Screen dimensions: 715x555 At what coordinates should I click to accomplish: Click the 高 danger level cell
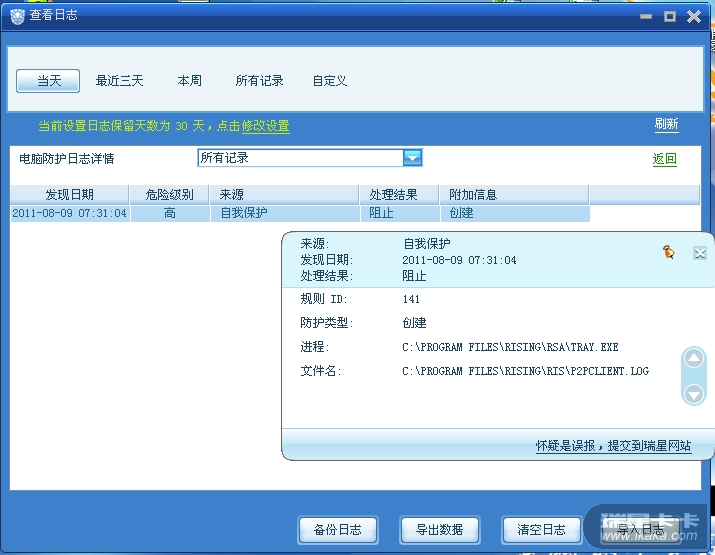point(170,213)
